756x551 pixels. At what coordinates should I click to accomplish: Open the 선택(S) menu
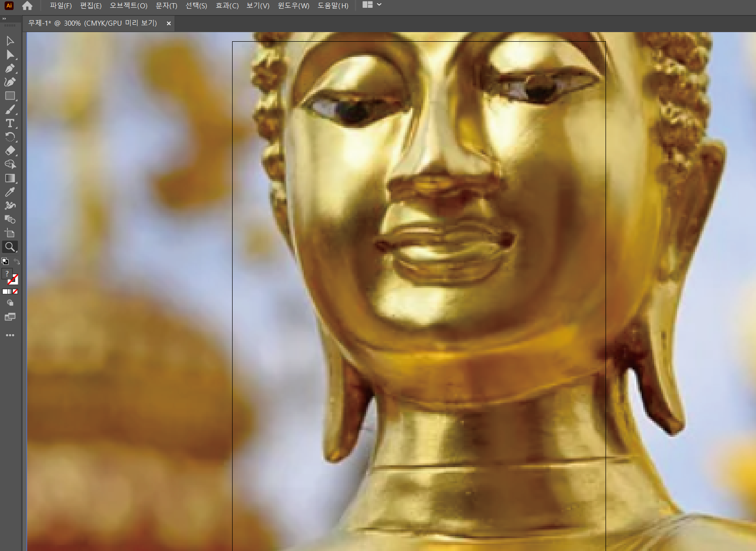[196, 6]
